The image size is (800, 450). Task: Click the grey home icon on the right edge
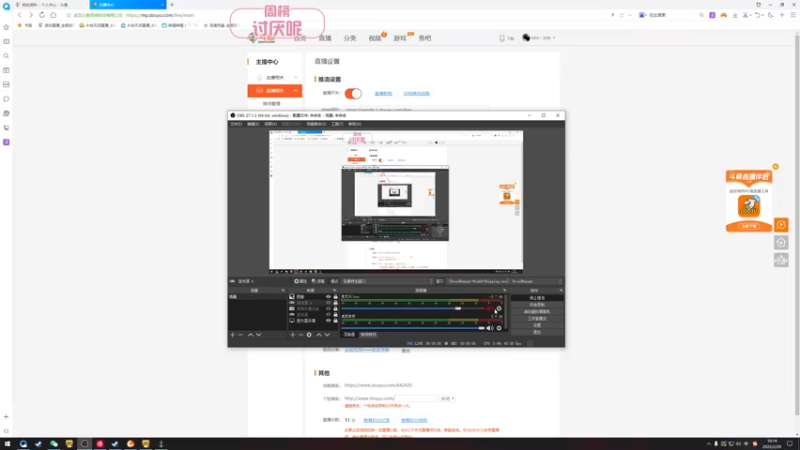tap(781, 242)
